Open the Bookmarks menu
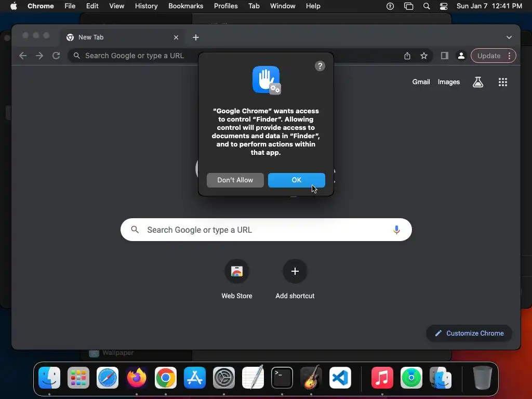 pyautogui.click(x=185, y=6)
